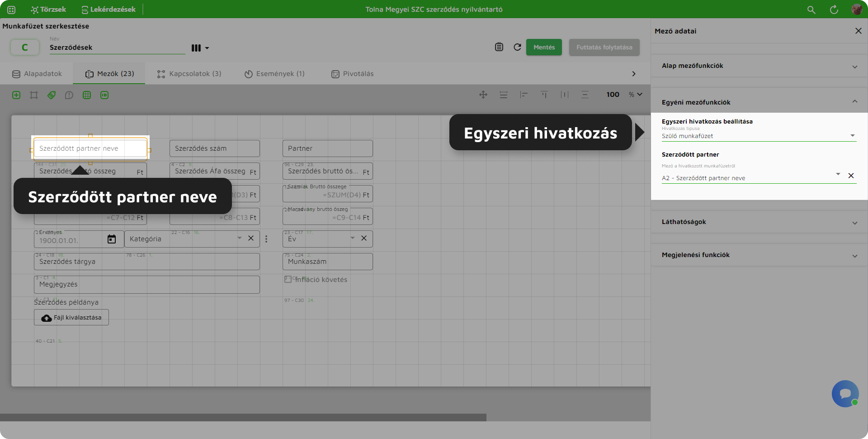Click the green table grid icon

tap(87, 95)
